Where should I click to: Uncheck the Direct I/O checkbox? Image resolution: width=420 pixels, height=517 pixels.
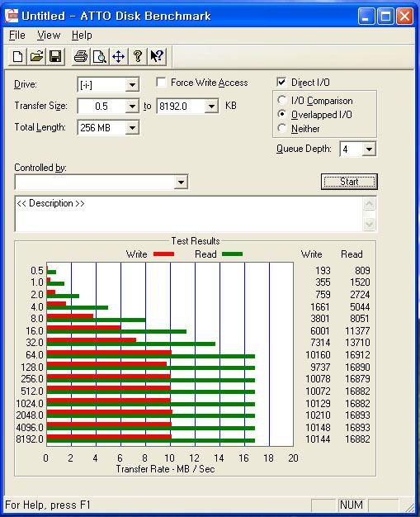(281, 82)
